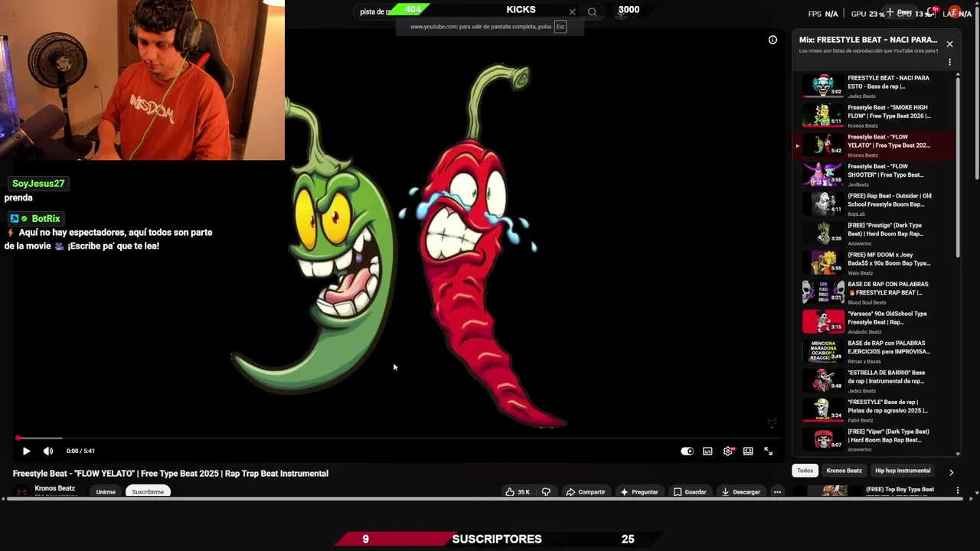The height and width of the screenshot is (551, 980).
Task: Save video with the Guardar button
Action: click(690, 492)
